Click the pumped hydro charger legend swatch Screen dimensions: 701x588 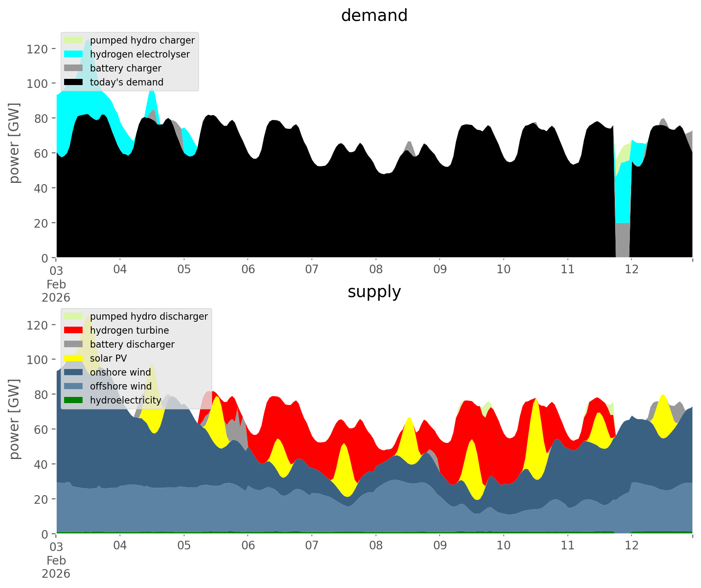click(x=74, y=40)
